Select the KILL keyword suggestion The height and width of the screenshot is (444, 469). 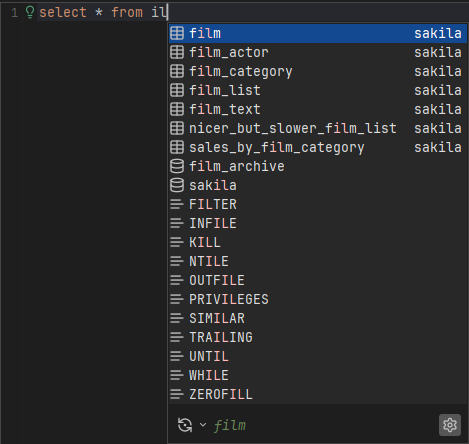pos(318,242)
